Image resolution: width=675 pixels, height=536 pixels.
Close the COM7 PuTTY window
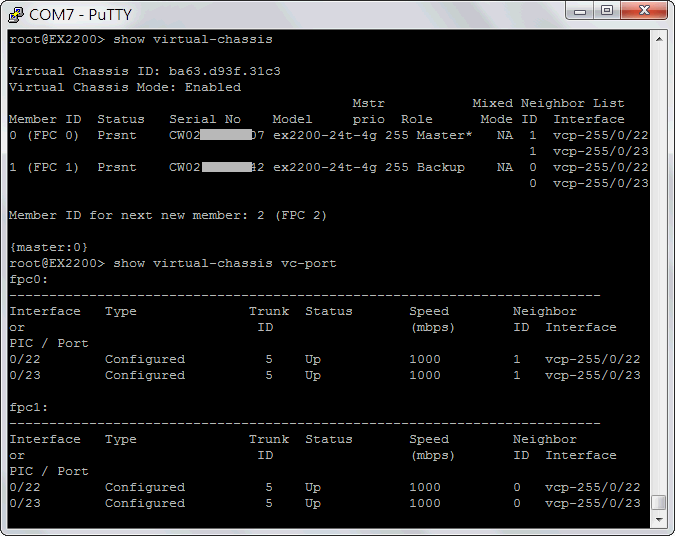click(x=644, y=10)
